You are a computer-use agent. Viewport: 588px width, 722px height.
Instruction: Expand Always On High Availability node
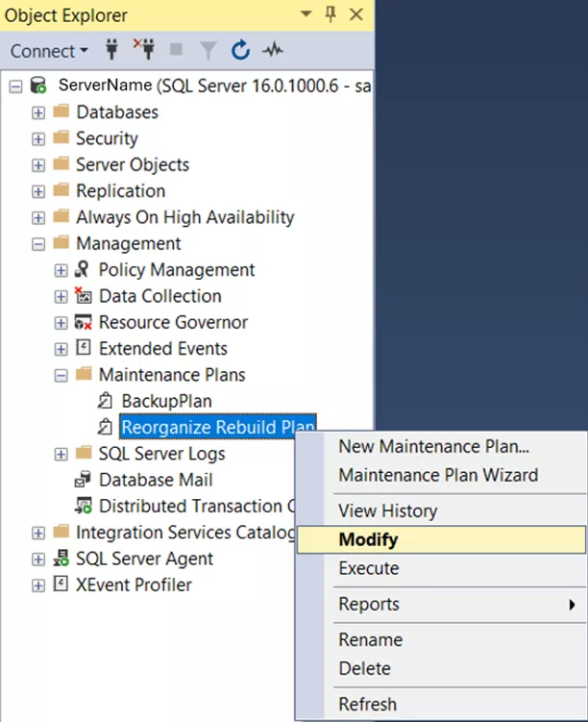pos(38,217)
